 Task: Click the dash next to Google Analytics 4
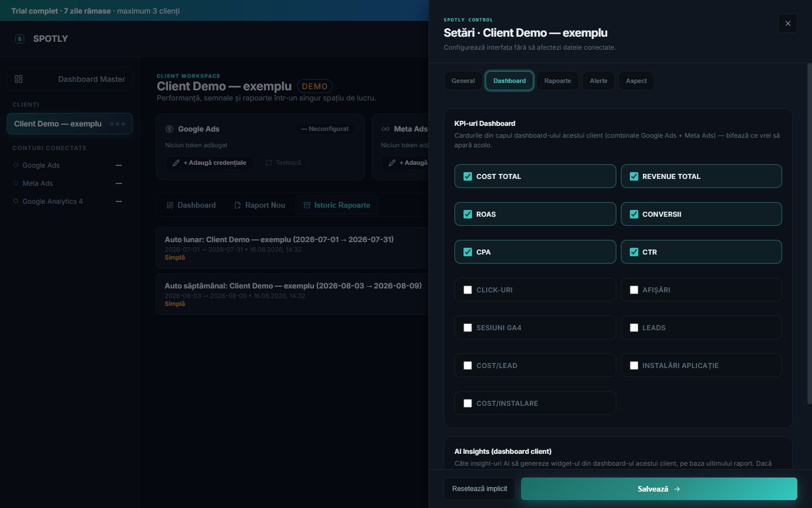[118, 202]
